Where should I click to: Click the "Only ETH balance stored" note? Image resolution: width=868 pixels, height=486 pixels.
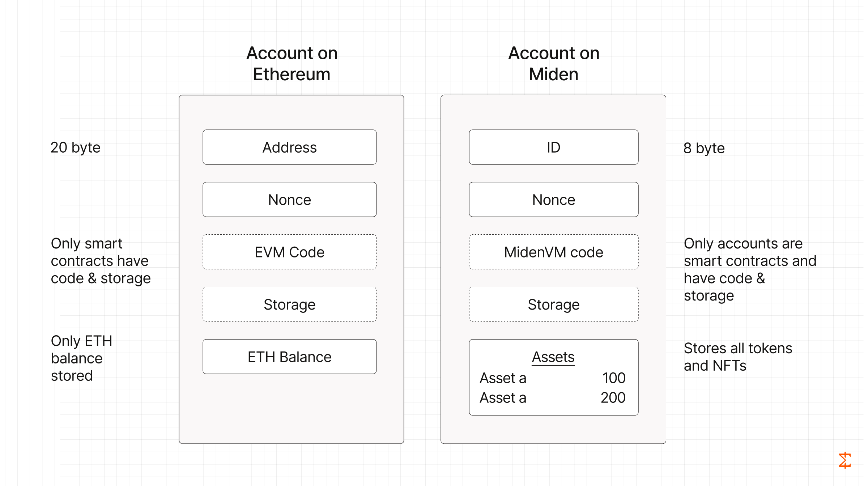(x=82, y=358)
